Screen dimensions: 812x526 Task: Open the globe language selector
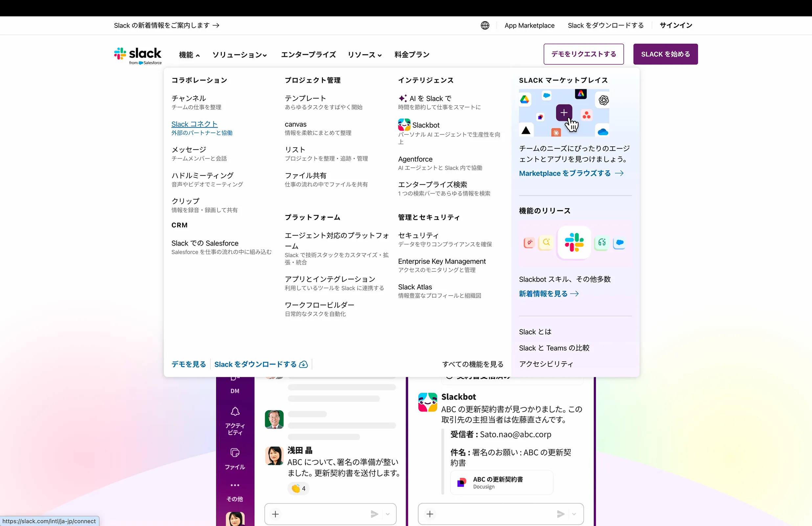[x=485, y=25]
